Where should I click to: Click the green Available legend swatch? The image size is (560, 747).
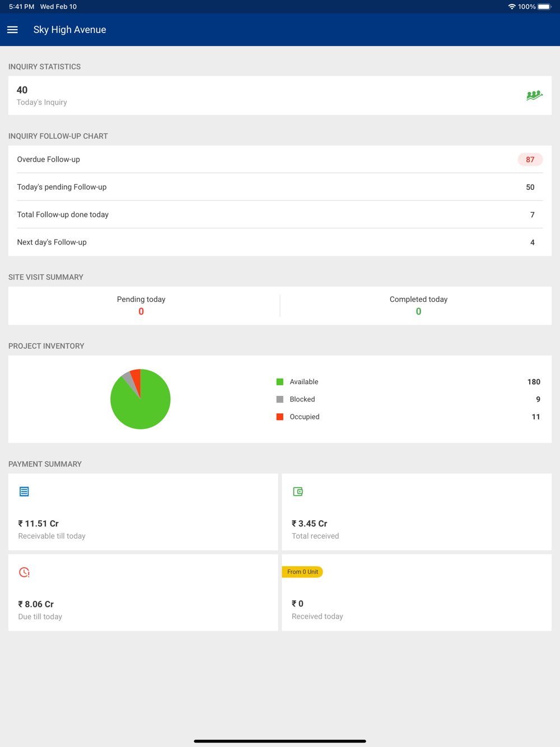point(280,382)
